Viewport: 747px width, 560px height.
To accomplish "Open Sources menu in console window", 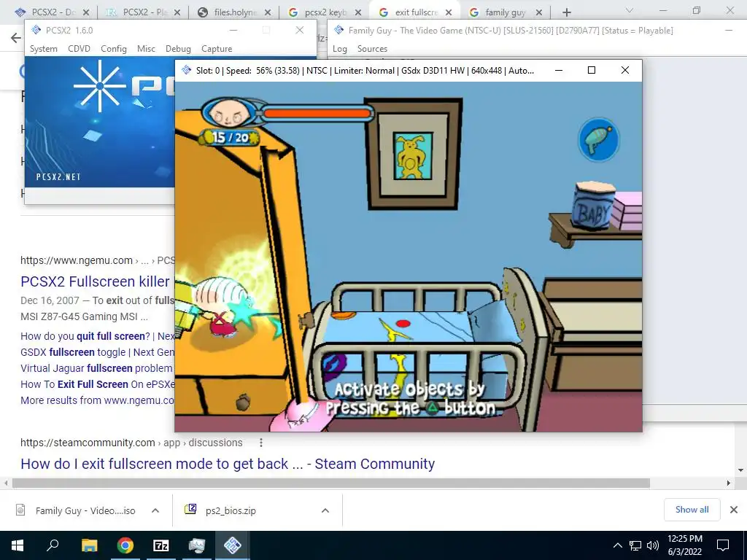I will [x=372, y=49].
